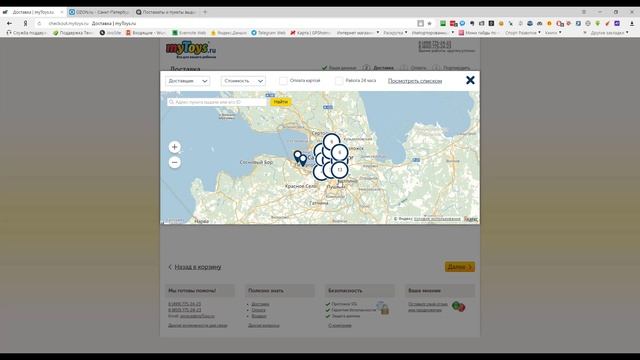This screenshot has width=640, height=360.
Task: Go back with the browser back arrow
Action: (x=9, y=24)
